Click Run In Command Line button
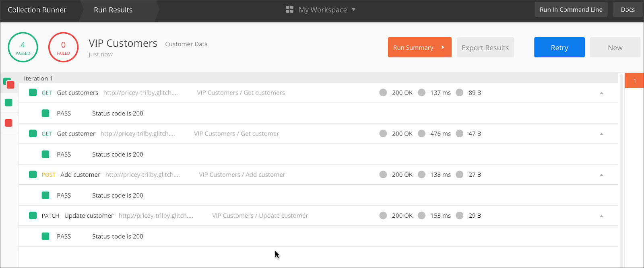 (x=571, y=10)
